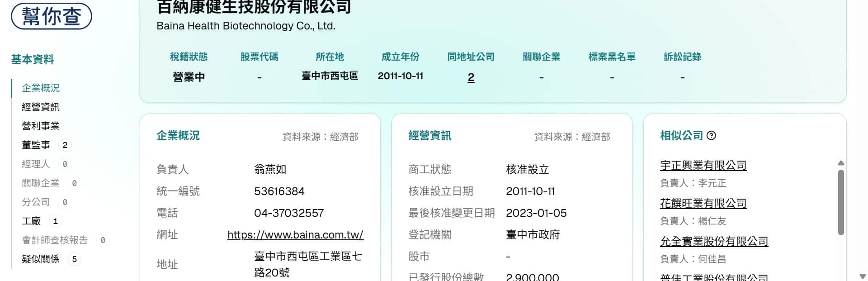Click 負責人:何佳昌 under 允全實業

coord(693,259)
